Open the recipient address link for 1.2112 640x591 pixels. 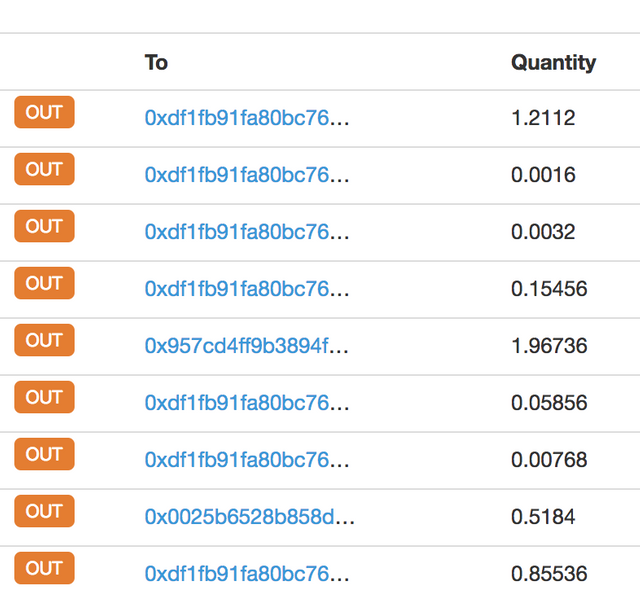point(247,118)
